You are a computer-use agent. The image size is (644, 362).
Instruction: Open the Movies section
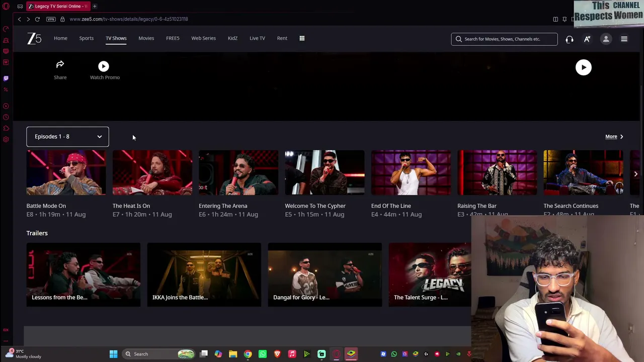[146, 38]
